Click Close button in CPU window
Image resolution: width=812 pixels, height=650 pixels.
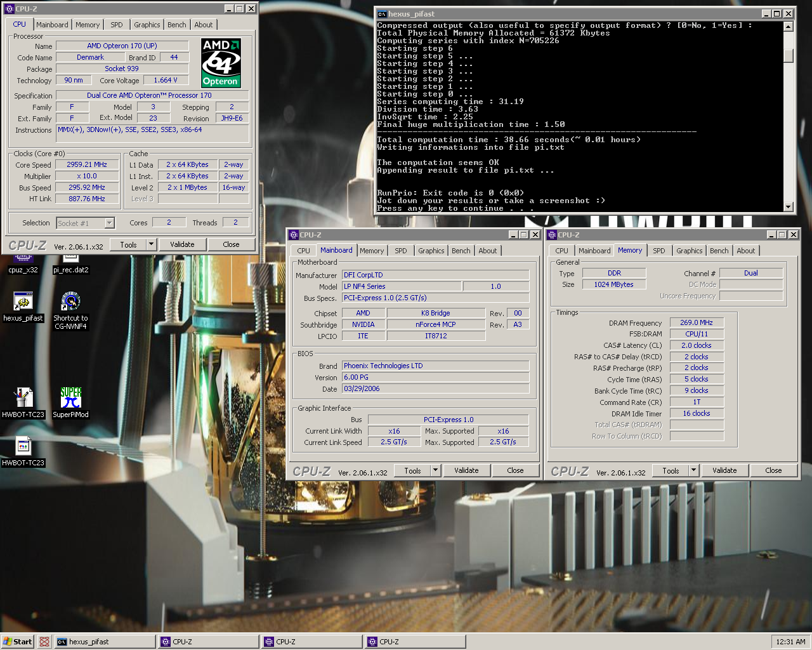click(x=232, y=244)
